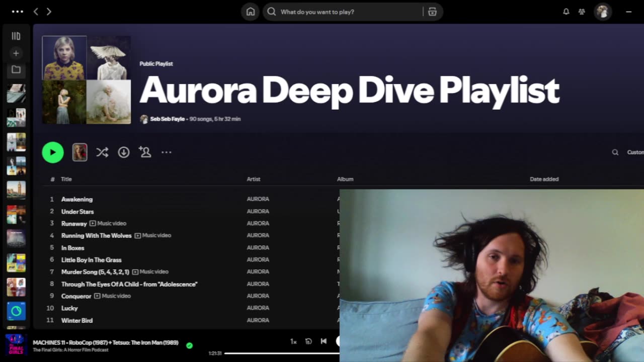
Task: Toggle the green saved episode checkmark
Action: (189, 345)
